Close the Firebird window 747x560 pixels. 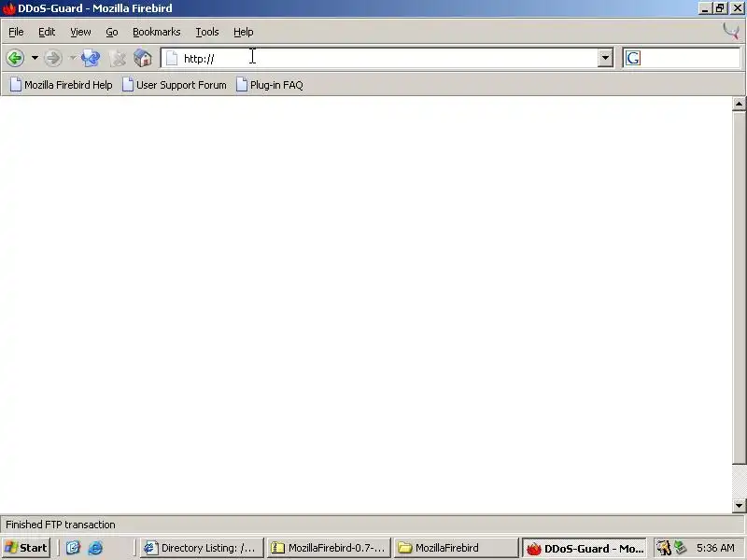pos(737,8)
